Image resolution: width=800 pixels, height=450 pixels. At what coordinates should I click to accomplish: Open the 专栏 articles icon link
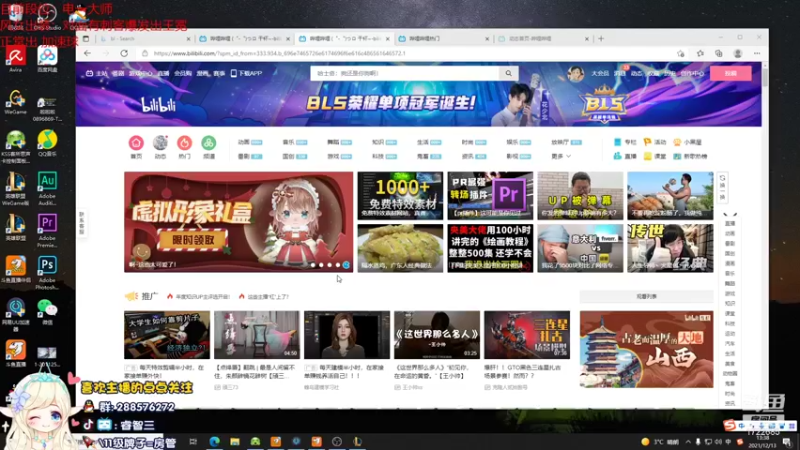(625, 142)
